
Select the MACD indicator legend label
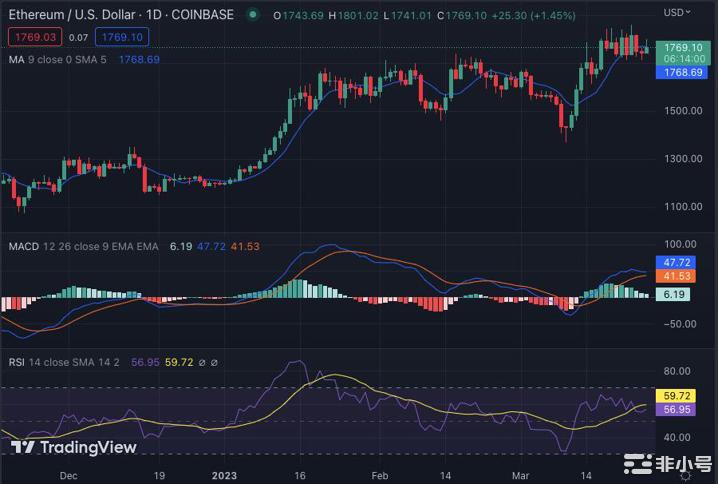coord(24,245)
